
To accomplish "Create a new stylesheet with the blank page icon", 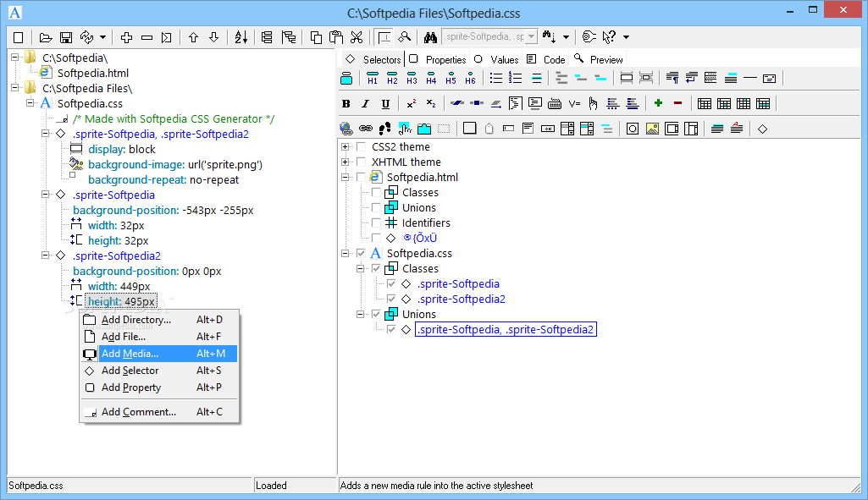I will [x=19, y=37].
